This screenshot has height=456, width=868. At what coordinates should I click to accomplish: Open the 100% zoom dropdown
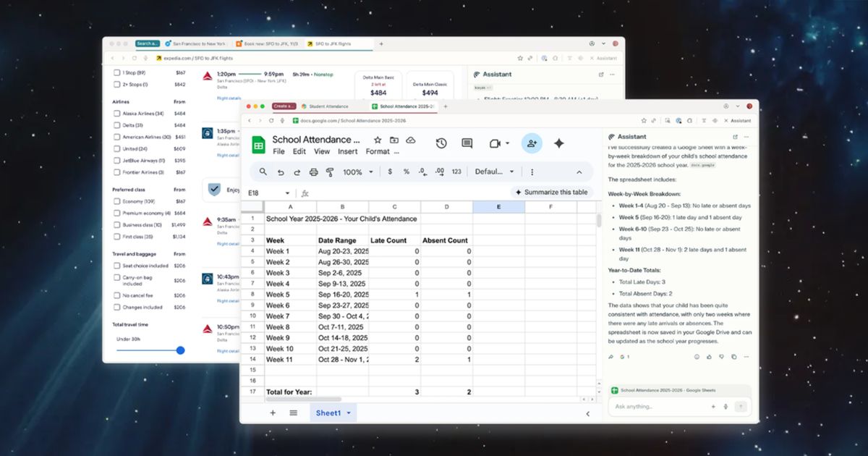click(x=359, y=172)
